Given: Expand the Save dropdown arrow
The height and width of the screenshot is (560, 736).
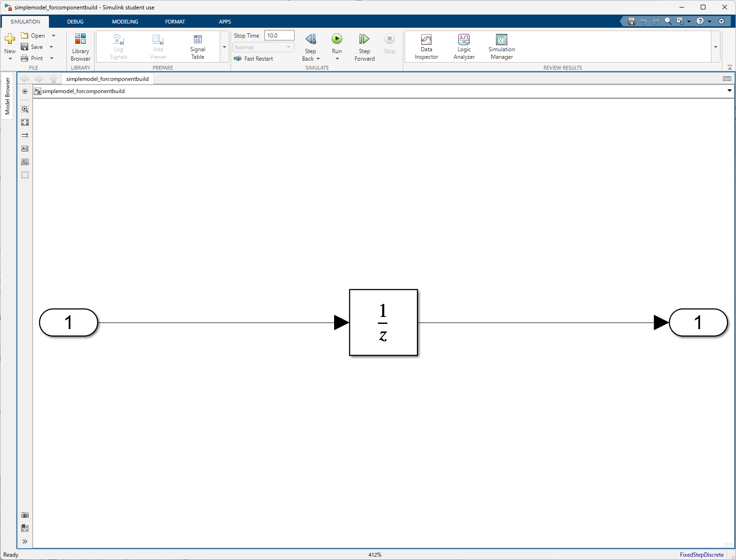Looking at the screenshot, I should click(x=51, y=47).
